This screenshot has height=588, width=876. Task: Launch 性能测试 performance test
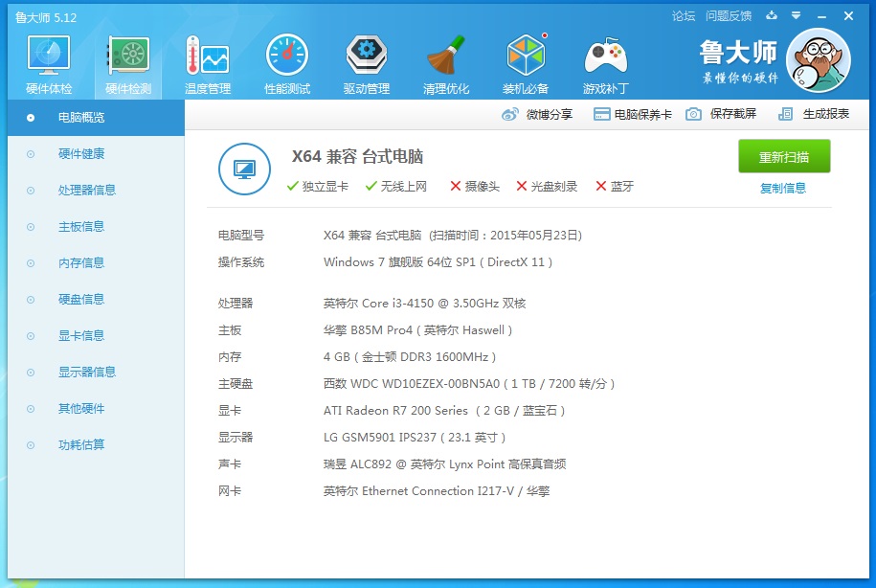287,65
